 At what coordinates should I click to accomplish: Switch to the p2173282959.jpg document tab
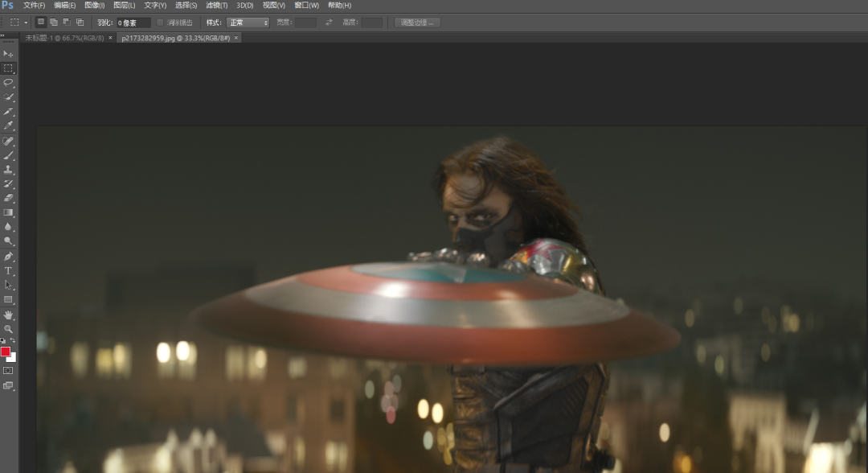click(x=175, y=38)
